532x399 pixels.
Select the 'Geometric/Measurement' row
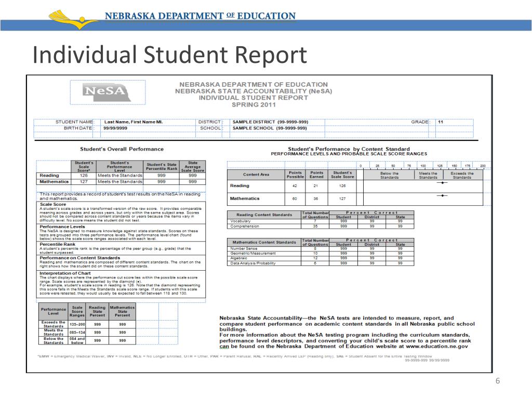pos(320,254)
